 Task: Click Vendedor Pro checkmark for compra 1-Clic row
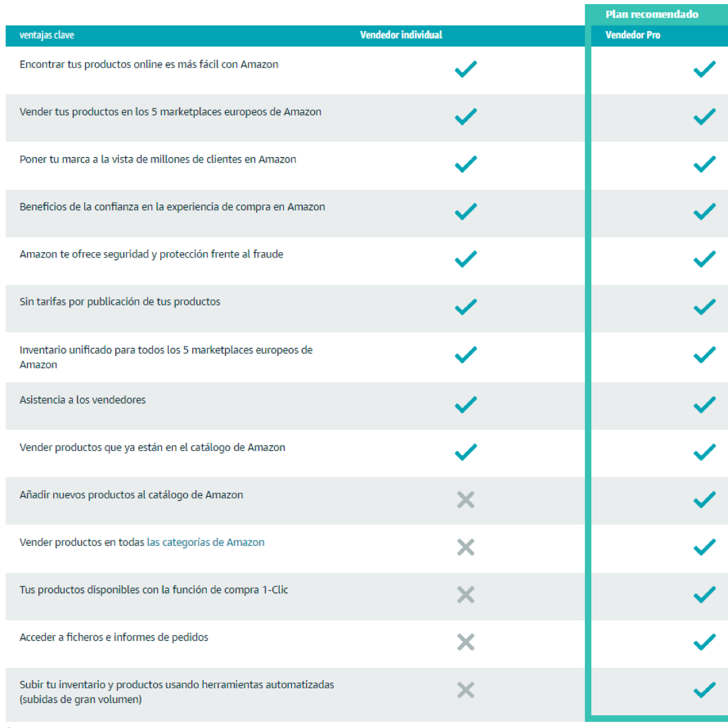[x=704, y=595]
